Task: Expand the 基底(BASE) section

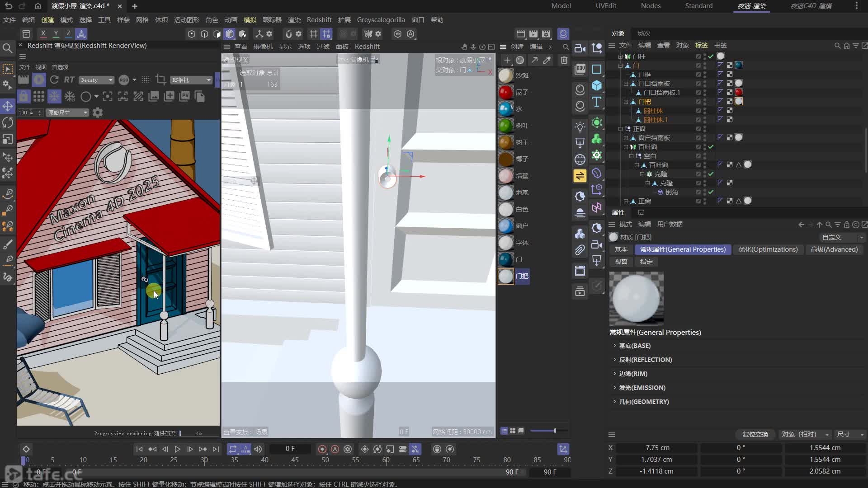Action: point(635,346)
